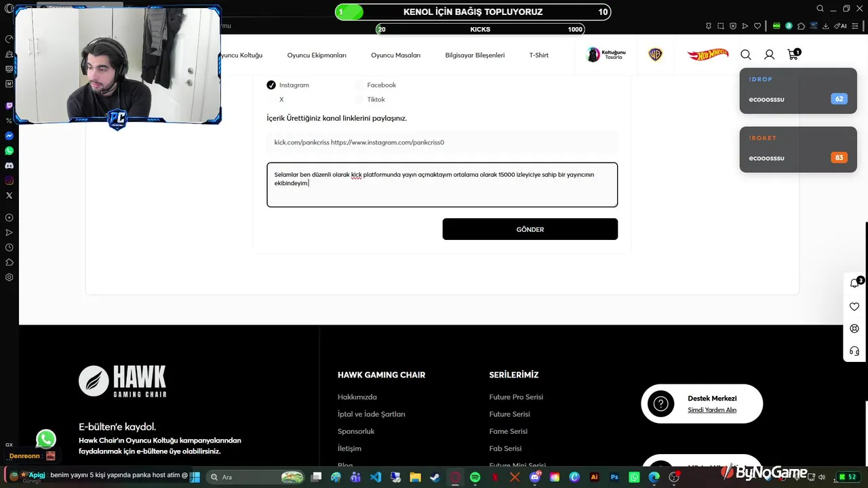
Task: Open the sidebar extensions cube icon
Action: coord(9,262)
